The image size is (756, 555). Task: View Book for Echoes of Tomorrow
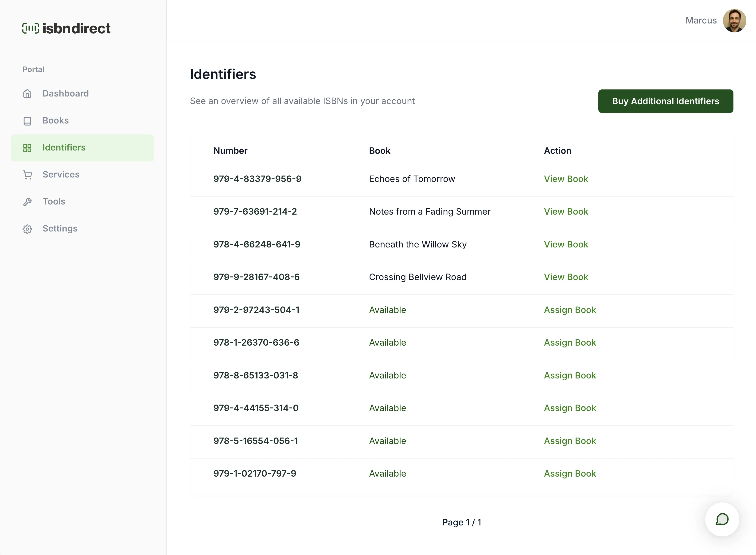[566, 179]
